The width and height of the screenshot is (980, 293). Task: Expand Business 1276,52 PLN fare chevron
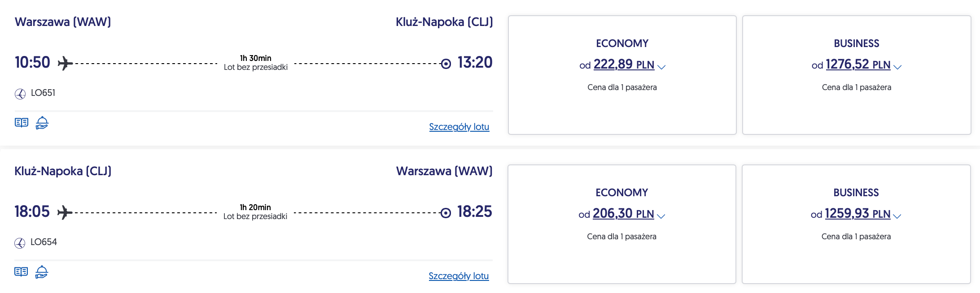coord(897,67)
